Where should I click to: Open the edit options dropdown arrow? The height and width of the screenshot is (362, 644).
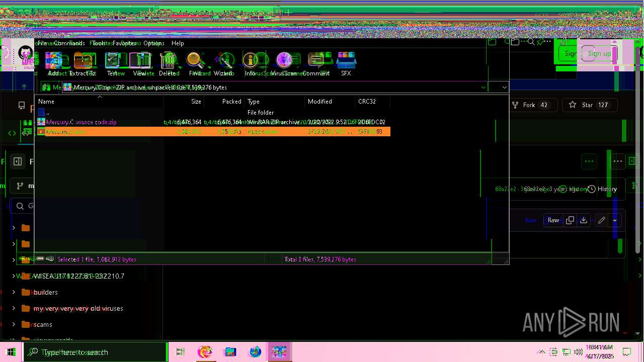click(615, 220)
